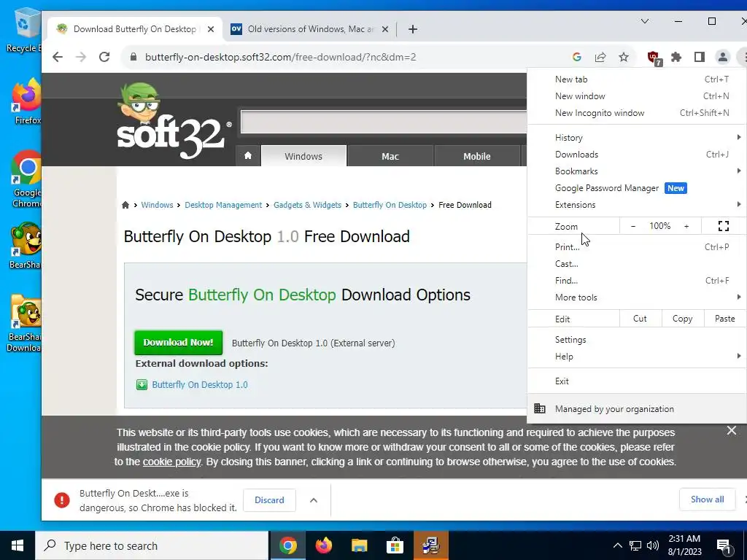Click Cut in the Edit row
This screenshot has width=747, height=560.
[640, 319]
